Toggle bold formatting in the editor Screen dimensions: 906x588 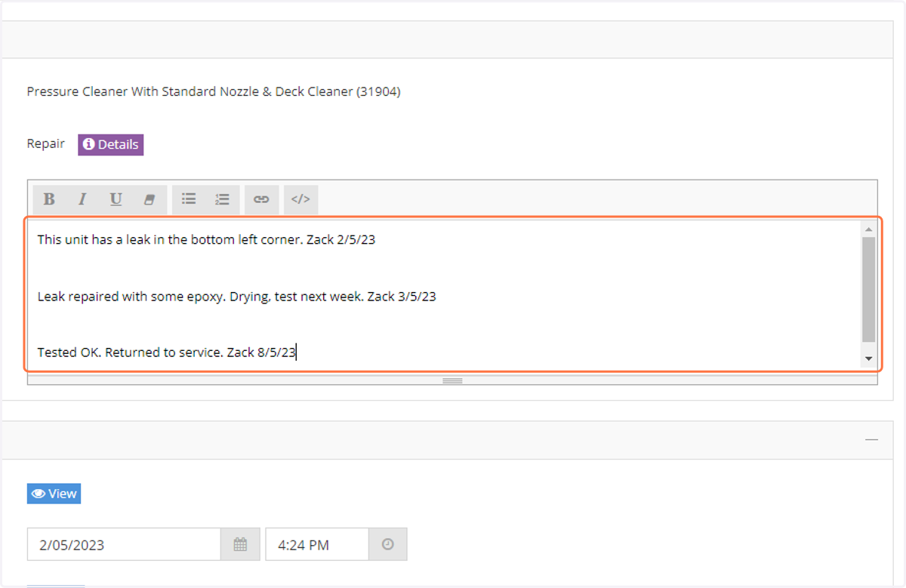click(x=49, y=199)
